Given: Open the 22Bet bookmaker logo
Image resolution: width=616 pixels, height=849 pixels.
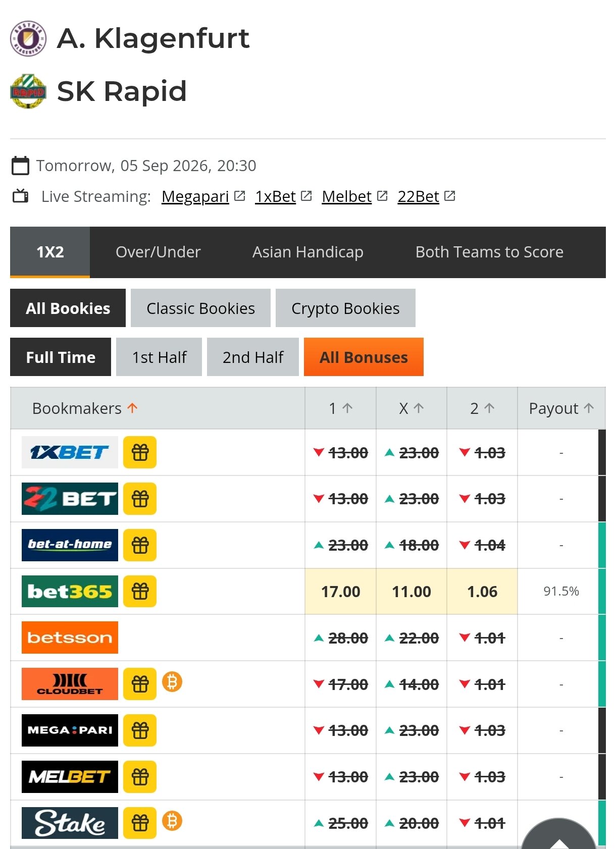Looking at the screenshot, I should (x=70, y=499).
